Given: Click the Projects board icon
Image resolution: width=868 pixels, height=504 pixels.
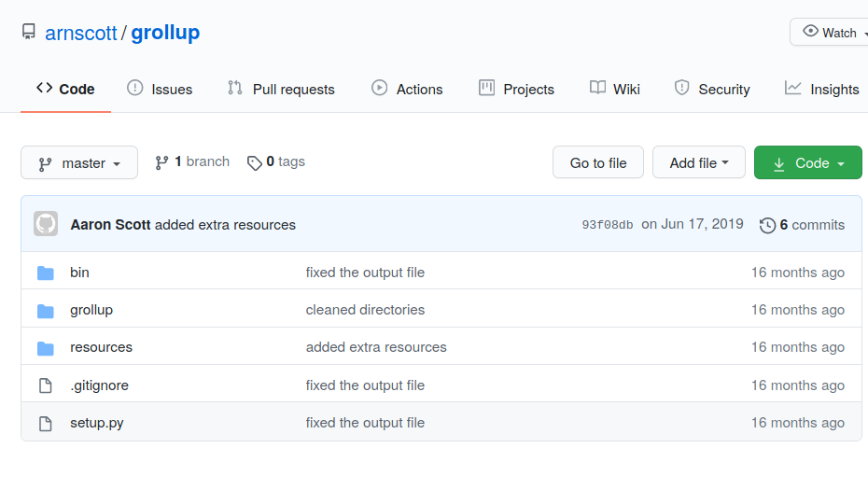Looking at the screenshot, I should click(486, 88).
